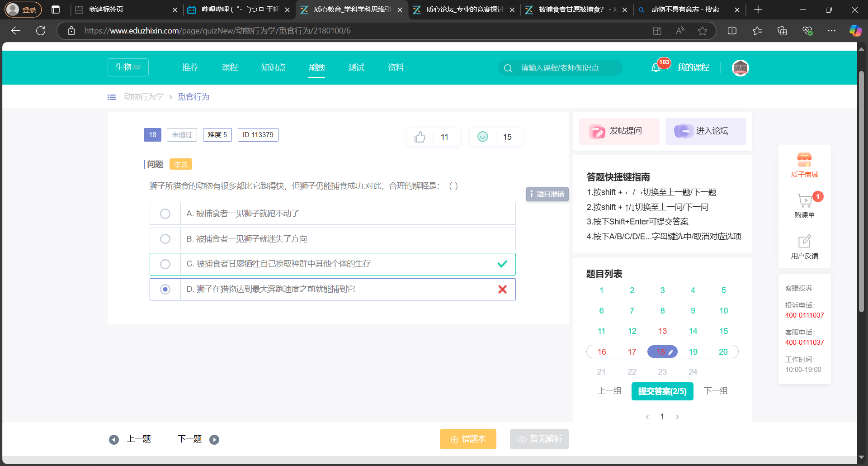Select radio option B 迷失了方向
This screenshot has width=868, height=466.
point(165,239)
